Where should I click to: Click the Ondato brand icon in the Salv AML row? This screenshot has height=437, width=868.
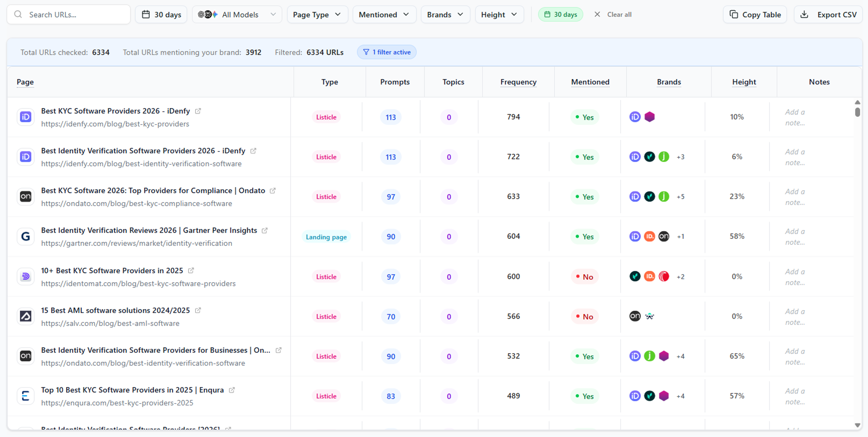point(635,316)
